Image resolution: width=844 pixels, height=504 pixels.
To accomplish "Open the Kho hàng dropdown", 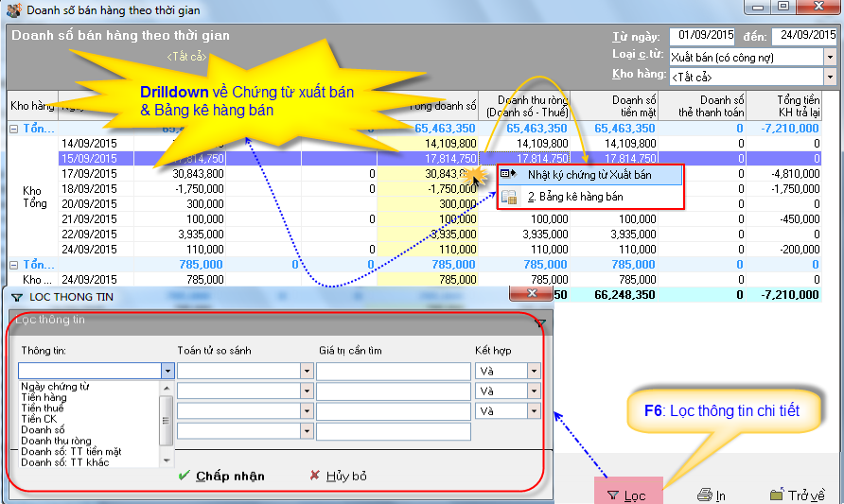I will pyautogui.click(x=830, y=76).
